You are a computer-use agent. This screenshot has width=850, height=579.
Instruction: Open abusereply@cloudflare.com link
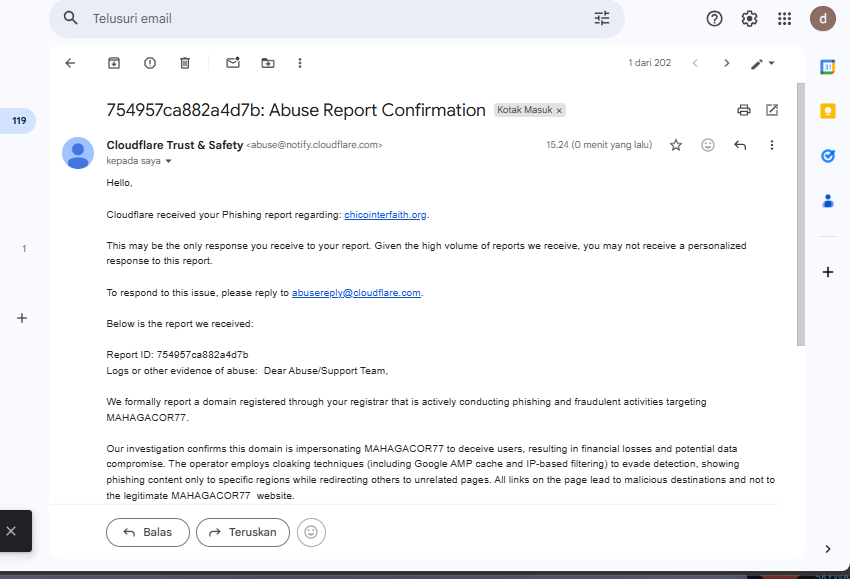point(356,293)
